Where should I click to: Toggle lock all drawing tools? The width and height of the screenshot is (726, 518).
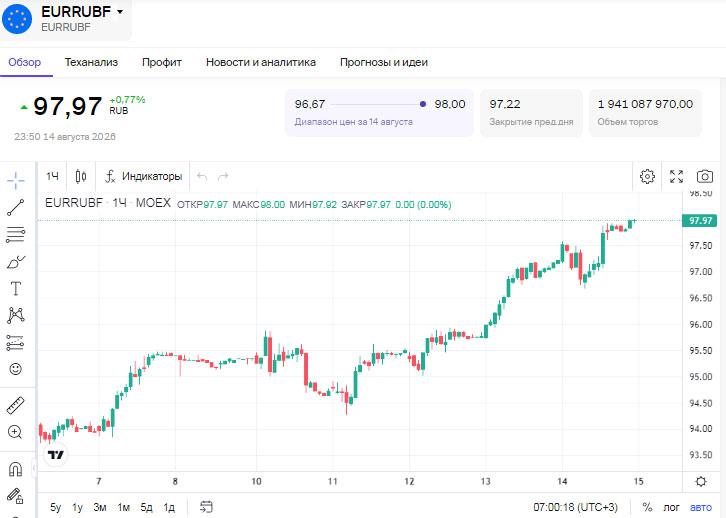click(15, 495)
